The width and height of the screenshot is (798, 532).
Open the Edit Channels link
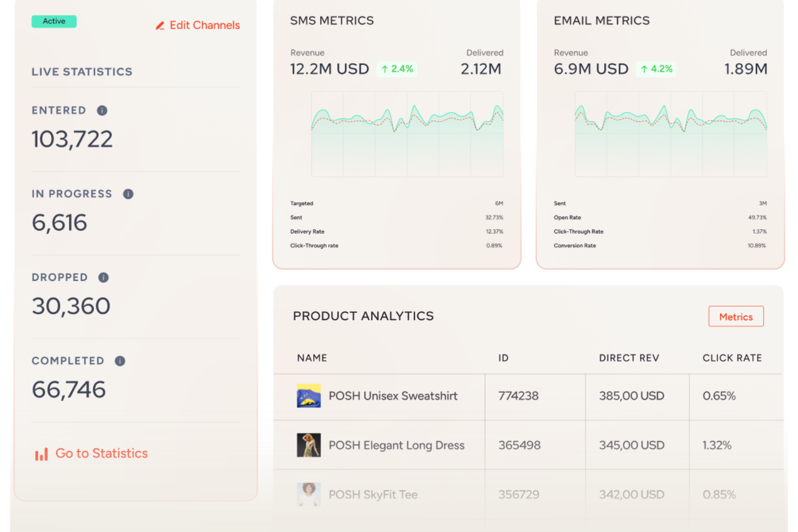tap(204, 25)
